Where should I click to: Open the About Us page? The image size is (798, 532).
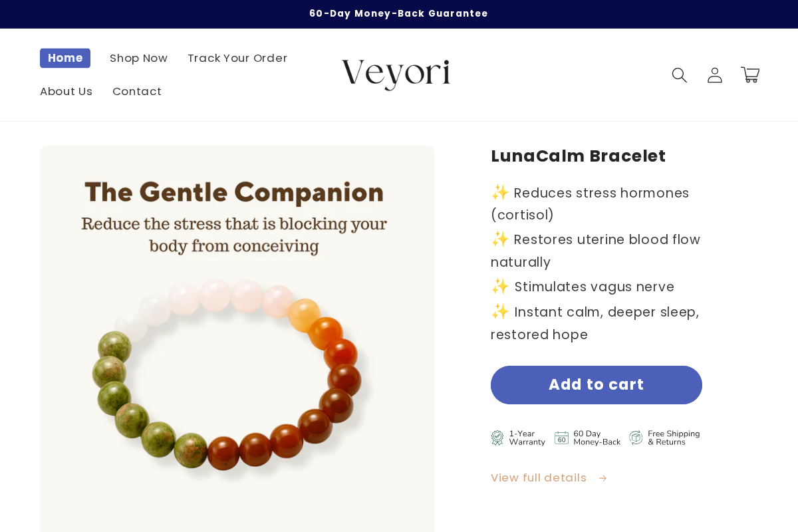[x=66, y=92]
